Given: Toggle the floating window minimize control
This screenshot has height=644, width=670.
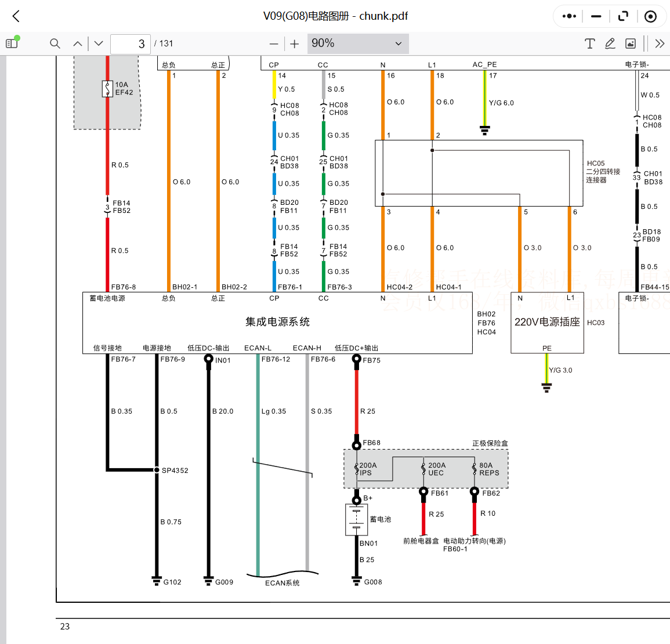Looking at the screenshot, I should coord(596,16).
